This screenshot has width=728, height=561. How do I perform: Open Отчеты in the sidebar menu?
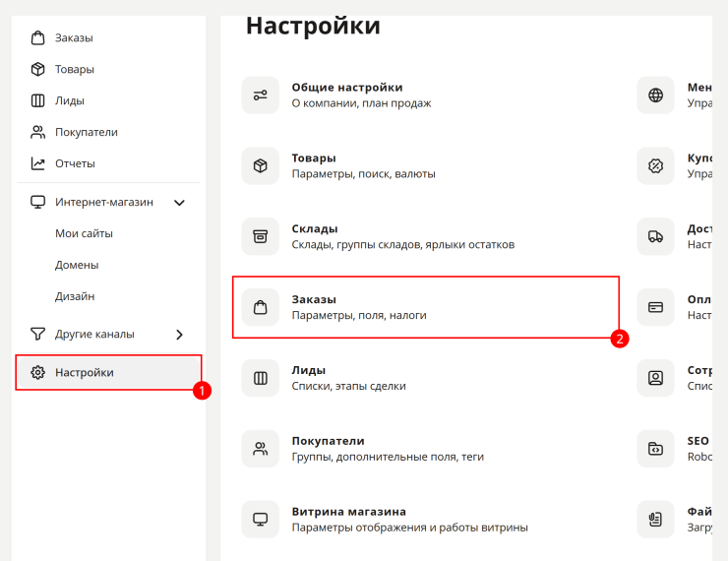click(x=75, y=163)
